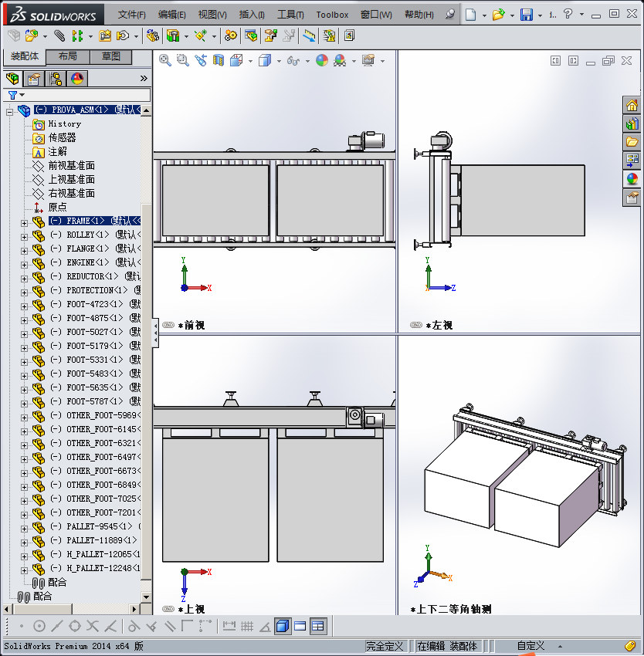
Task: Click the 自定义 status bar unit button
Action: [530, 646]
